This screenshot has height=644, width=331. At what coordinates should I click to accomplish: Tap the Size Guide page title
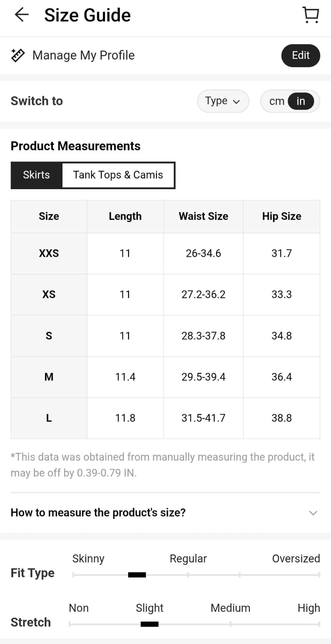coord(87,15)
